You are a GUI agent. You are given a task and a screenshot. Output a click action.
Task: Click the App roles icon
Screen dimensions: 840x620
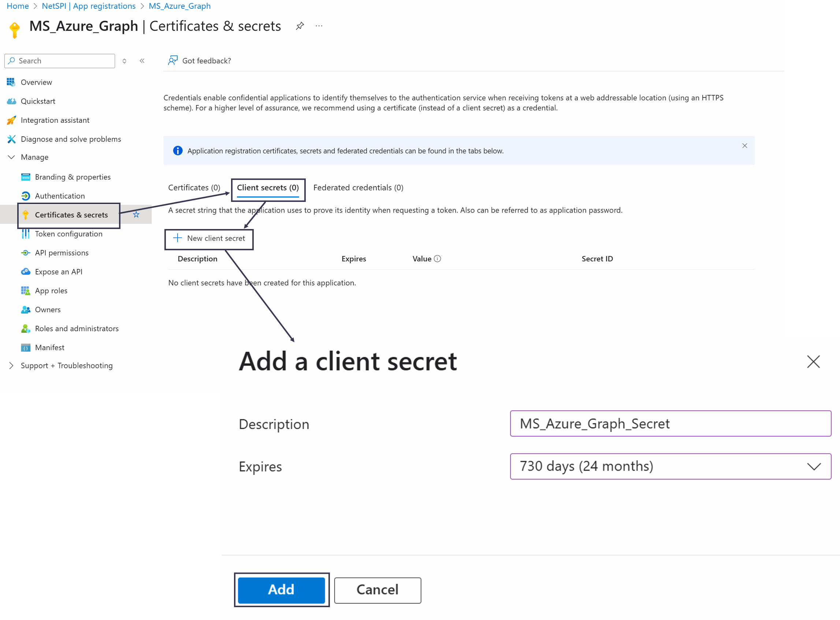26,291
